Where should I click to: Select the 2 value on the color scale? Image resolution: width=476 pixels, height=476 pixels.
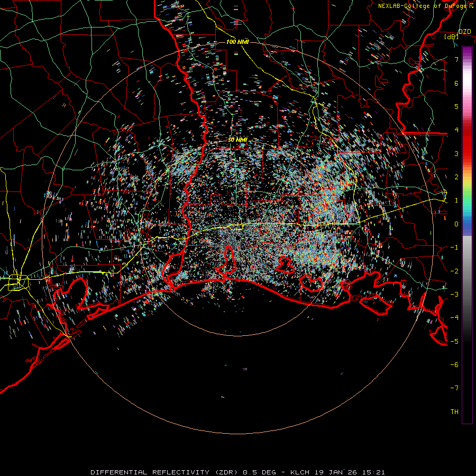[456, 177]
